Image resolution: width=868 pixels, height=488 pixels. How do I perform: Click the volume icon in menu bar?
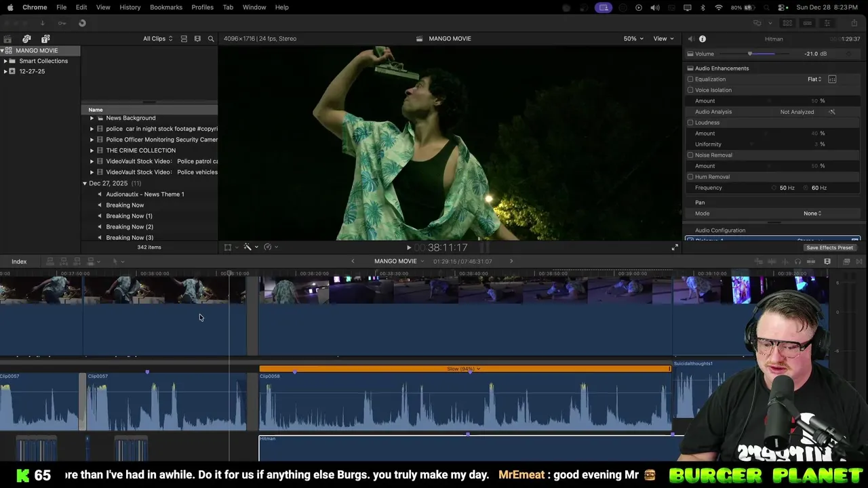[655, 7]
